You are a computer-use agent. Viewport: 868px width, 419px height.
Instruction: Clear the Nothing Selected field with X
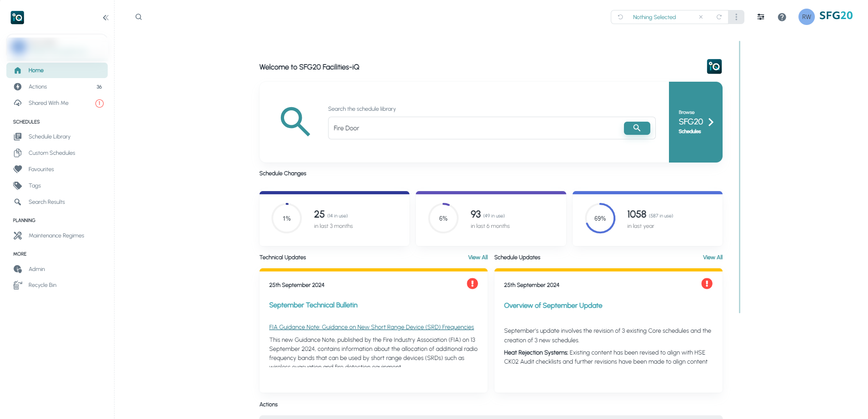pos(701,17)
